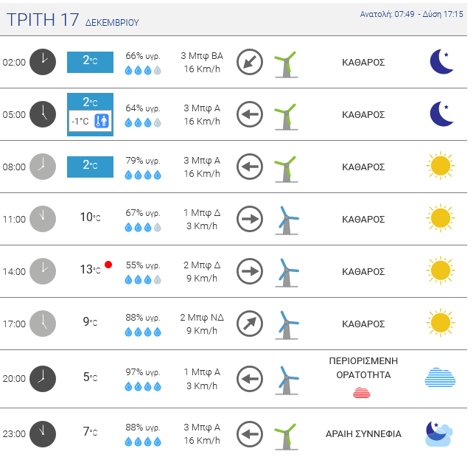Click the red dot beside 13°C

click(108, 265)
